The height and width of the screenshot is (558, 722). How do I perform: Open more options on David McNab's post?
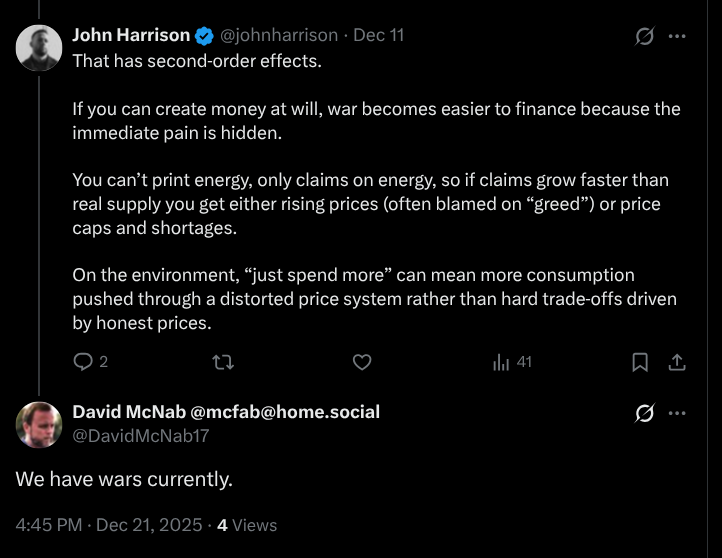coord(677,413)
